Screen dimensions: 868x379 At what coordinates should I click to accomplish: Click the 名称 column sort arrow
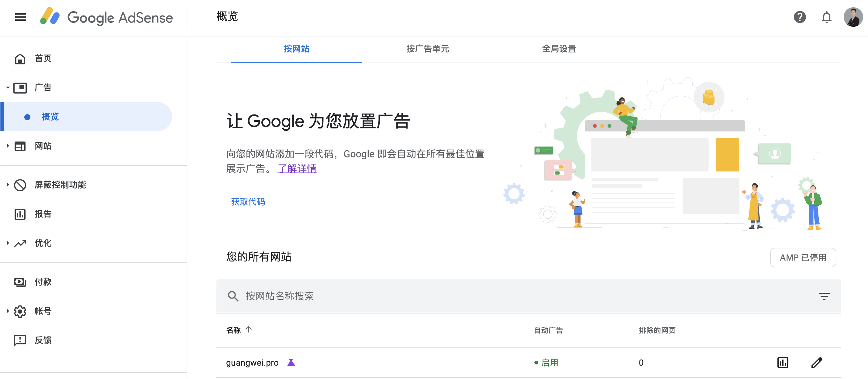tap(251, 330)
